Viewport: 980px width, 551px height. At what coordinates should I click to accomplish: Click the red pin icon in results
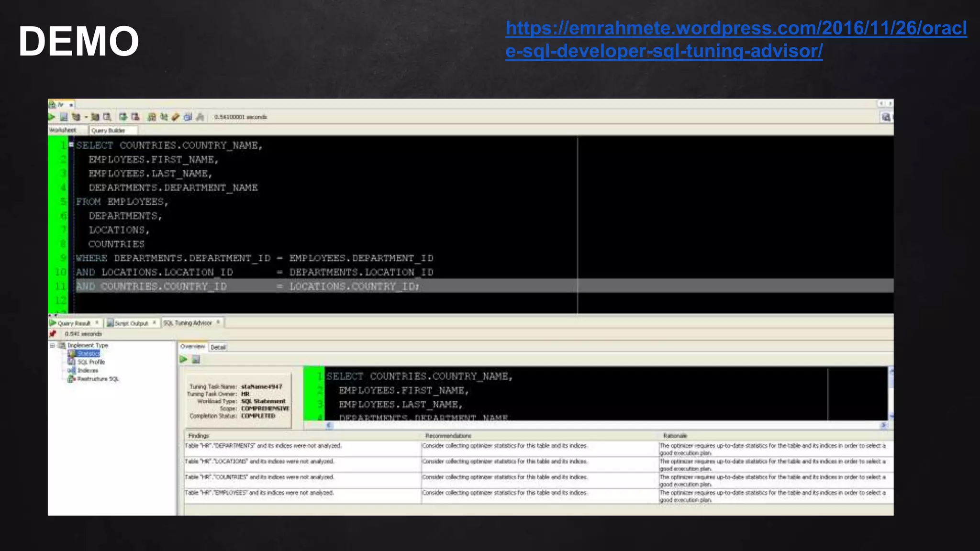(x=53, y=334)
